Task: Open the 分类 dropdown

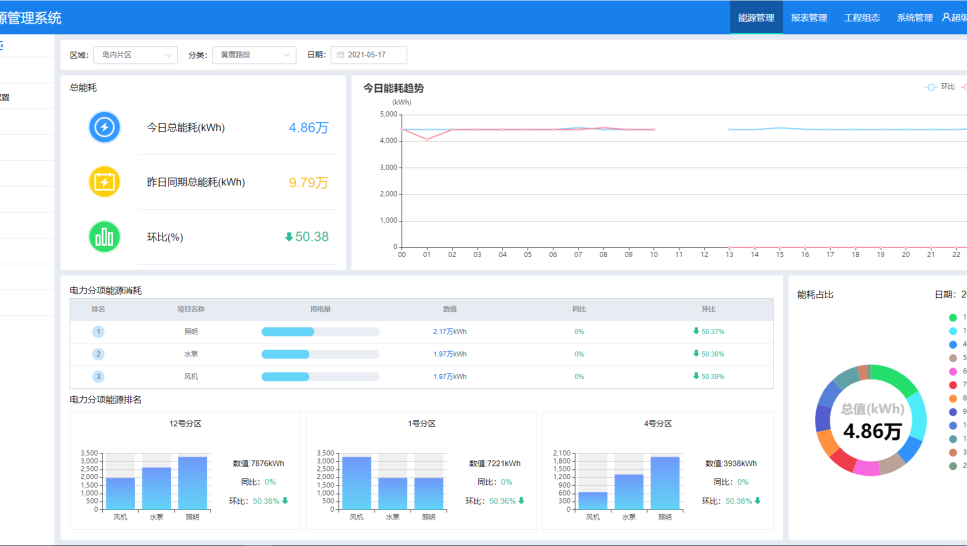Action: pos(254,55)
